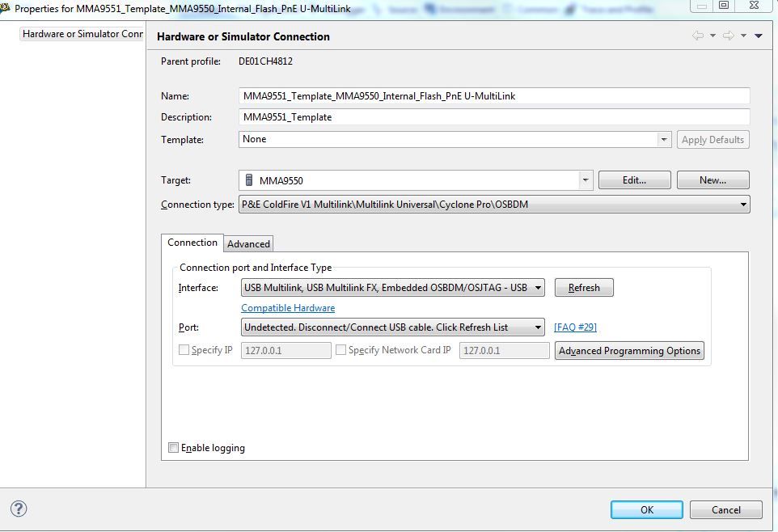Click the parent profile value DE01CH4812

(x=265, y=61)
